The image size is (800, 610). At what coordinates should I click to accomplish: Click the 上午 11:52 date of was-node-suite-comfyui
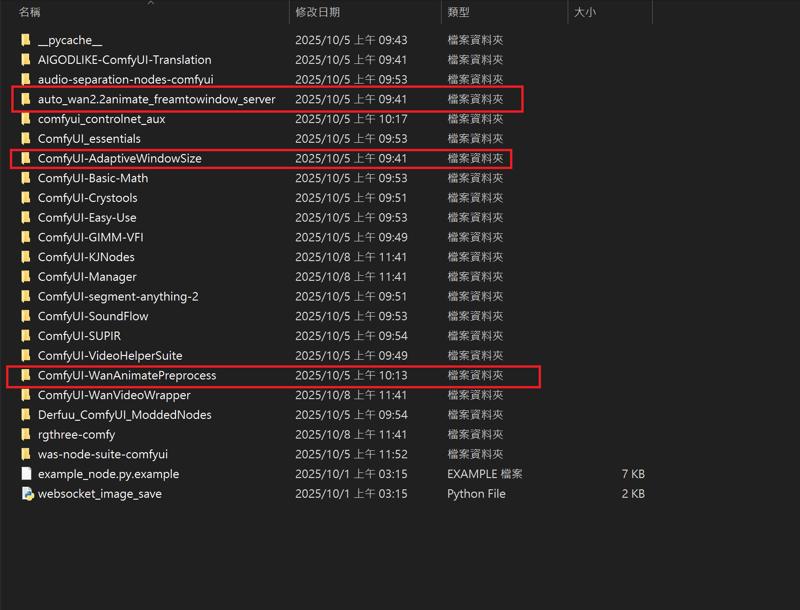(351, 454)
